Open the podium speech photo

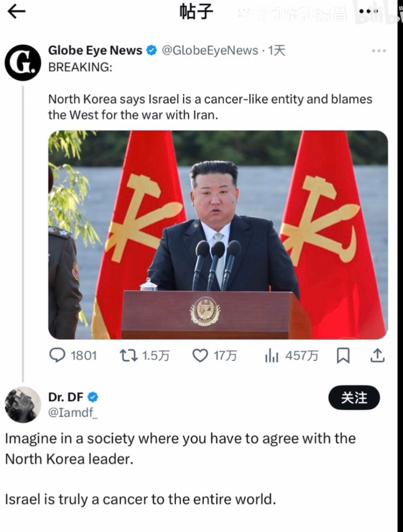click(x=218, y=235)
